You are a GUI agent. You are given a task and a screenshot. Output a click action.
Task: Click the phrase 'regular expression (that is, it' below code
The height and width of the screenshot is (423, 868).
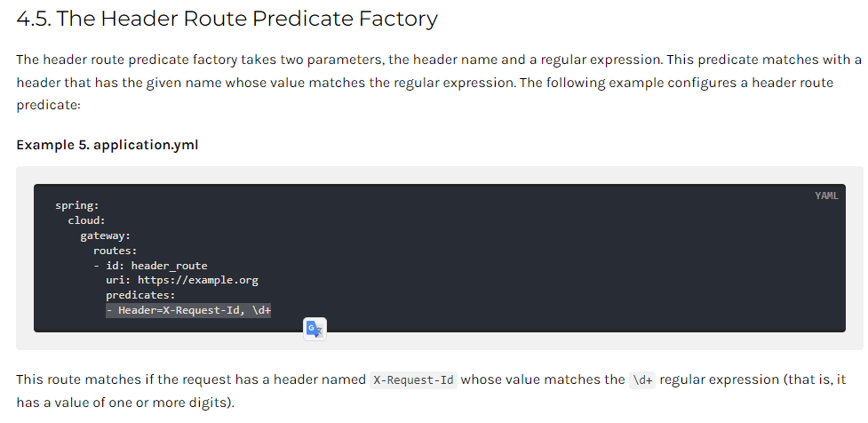click(753, 379)
